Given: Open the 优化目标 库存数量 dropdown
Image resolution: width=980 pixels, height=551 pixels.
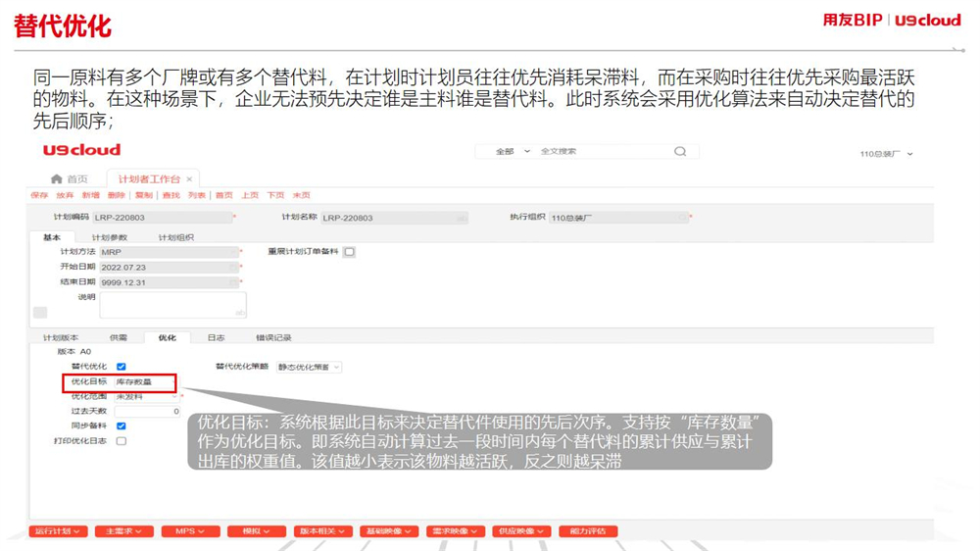Looking at the screenshot, I should click(145, 381).
